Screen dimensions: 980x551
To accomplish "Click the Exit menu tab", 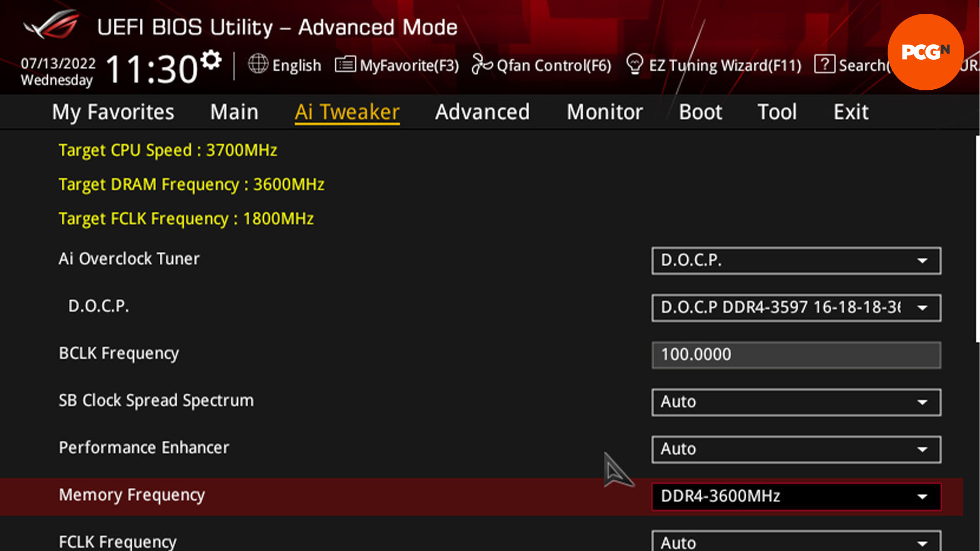I will tap(850, 112).
